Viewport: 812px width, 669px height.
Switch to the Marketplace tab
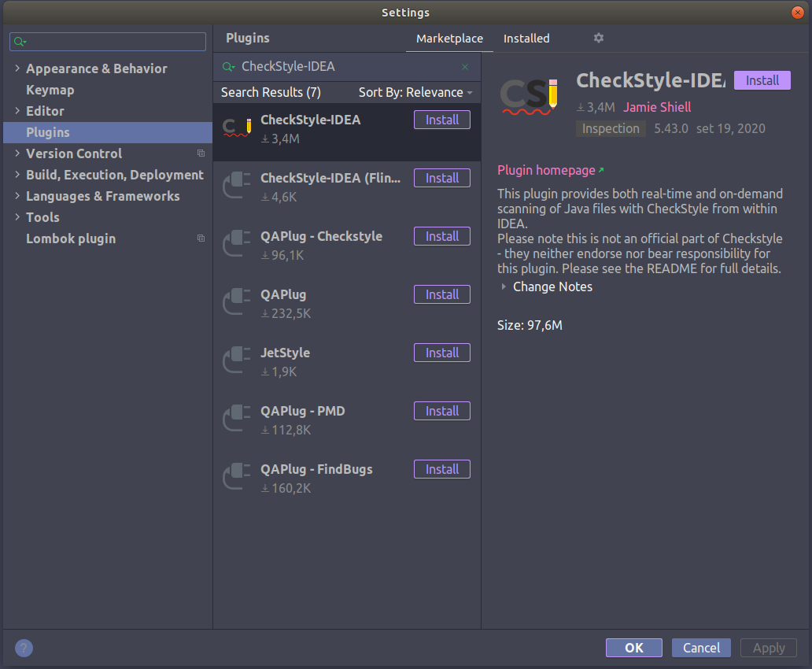[449, 39]
